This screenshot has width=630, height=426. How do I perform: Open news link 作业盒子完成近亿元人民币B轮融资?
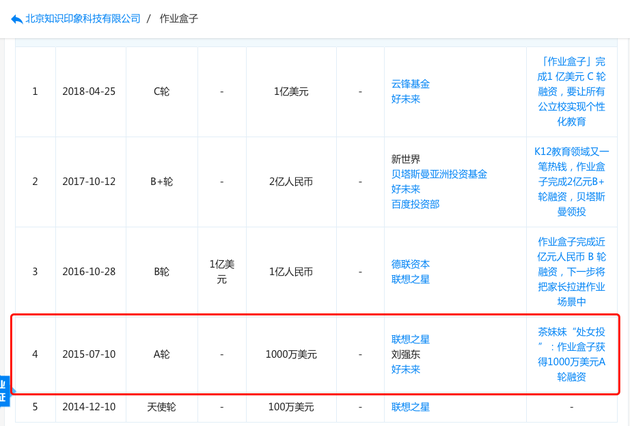click(x=571, y=272)
